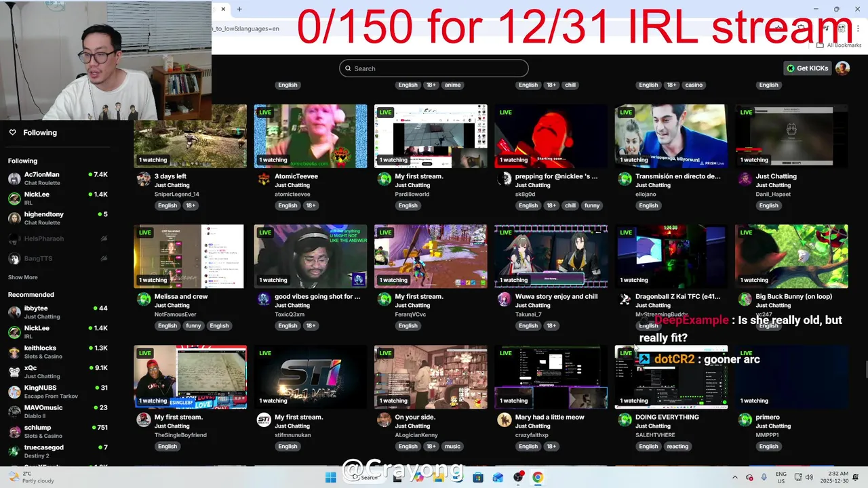Screen dimensions: 868x488
Task: Open 'primero' stream title by MMPPP1
Action: pyautogui.click(x=768, y=417)
